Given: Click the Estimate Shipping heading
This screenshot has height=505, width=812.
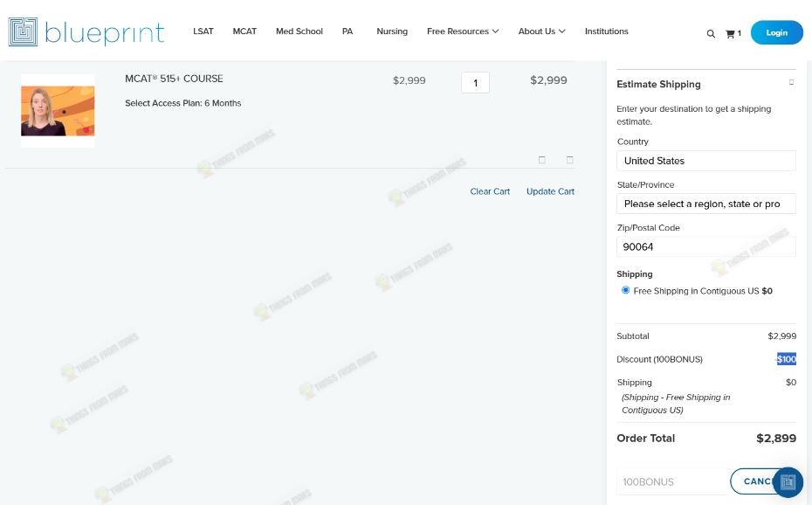Looking at the screenshot, I should (658, 84).
